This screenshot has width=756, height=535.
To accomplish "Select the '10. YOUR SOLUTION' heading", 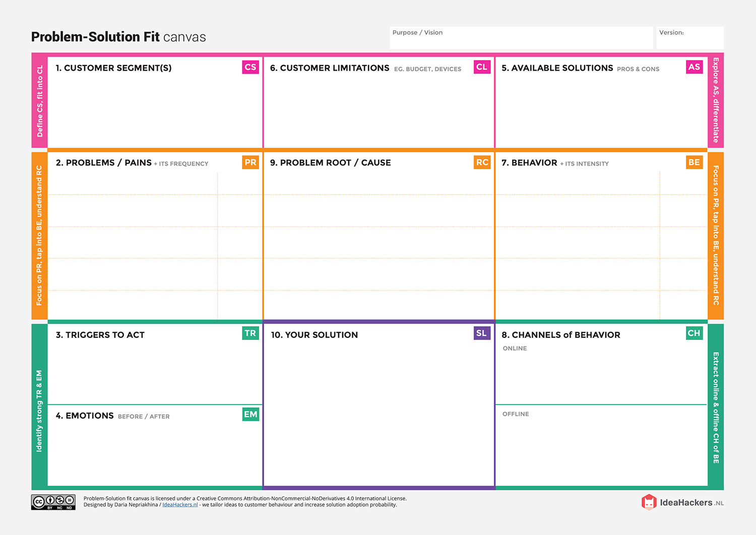I will 314,335.
